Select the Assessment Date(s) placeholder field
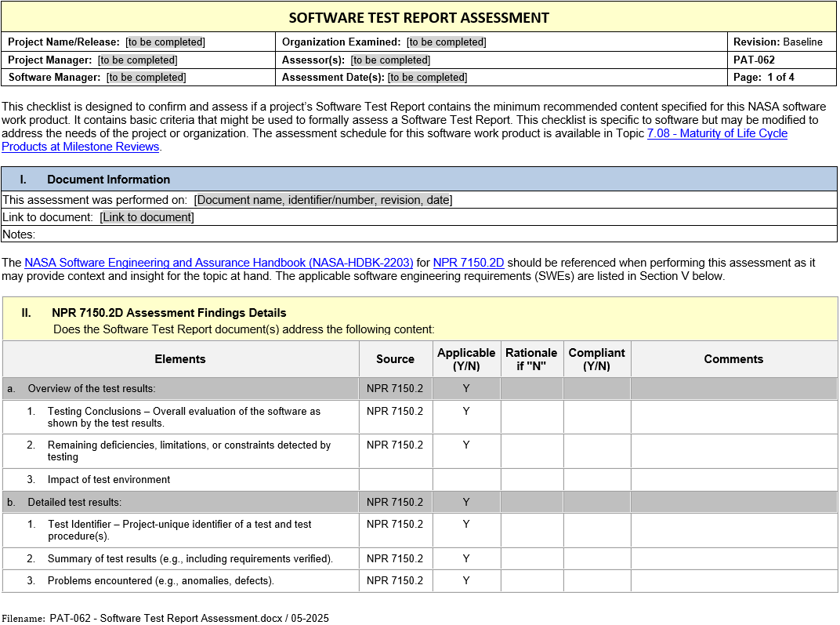The width and height of the screenshot is (840, 625). 427,78
